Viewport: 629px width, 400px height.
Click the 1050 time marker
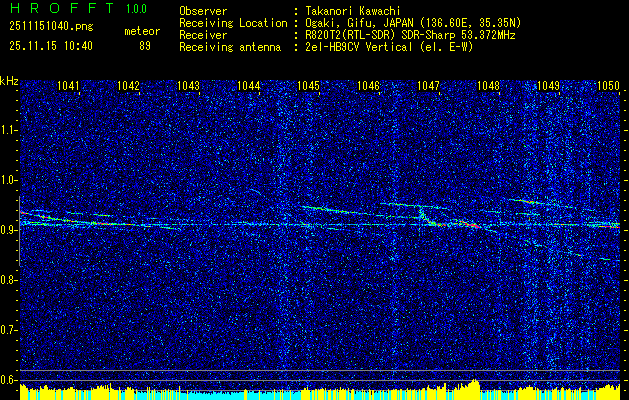coord(608,85)
